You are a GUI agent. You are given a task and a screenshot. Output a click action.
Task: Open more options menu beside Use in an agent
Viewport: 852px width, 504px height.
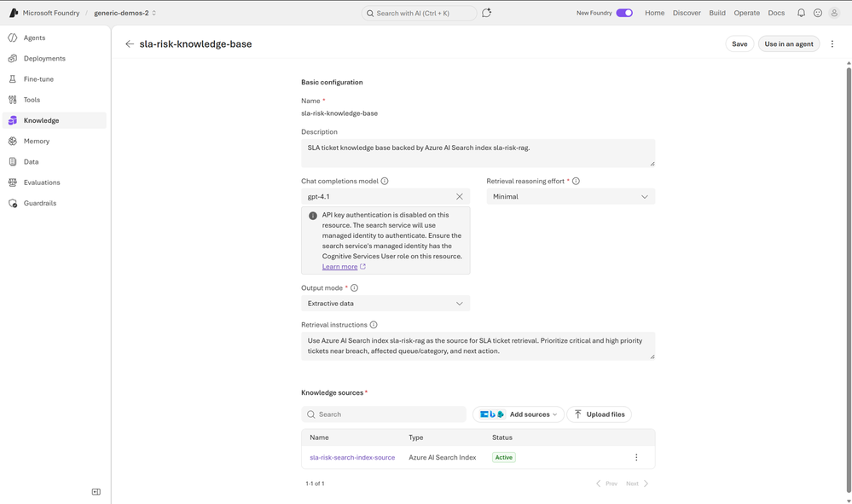(x=832, y=44)
